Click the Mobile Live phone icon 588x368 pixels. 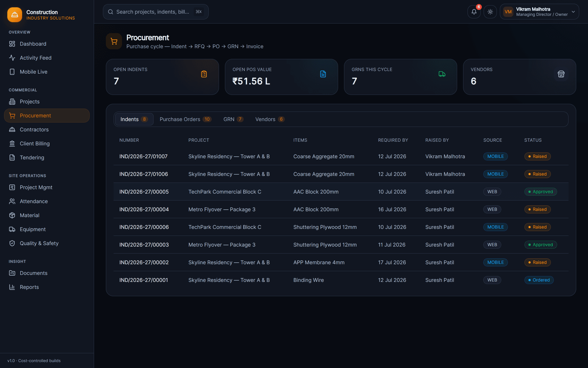pos(12,72)
